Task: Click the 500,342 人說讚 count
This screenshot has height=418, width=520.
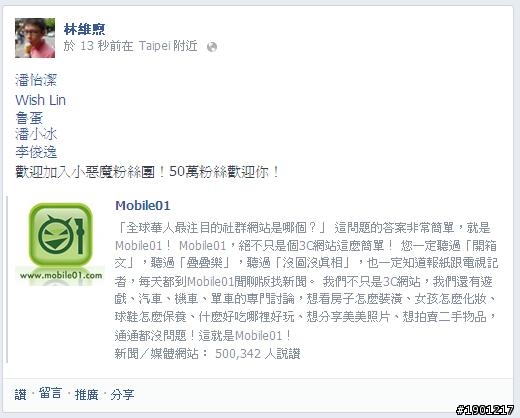Action: click(258, 354)
